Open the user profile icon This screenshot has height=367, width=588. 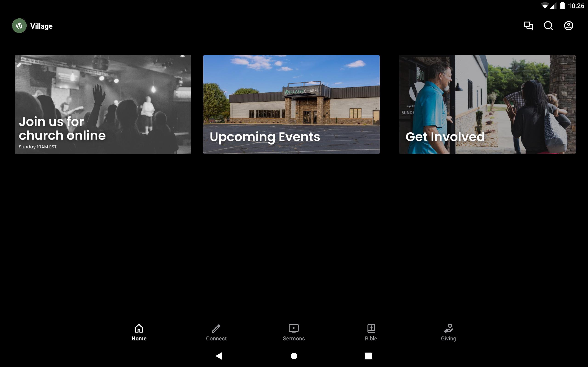[x=568, y=26]
